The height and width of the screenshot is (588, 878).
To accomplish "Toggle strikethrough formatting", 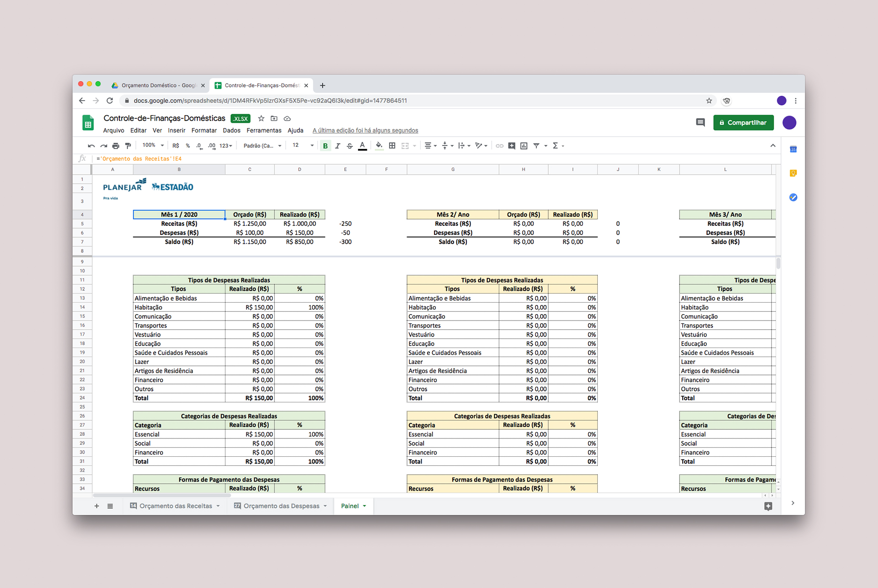I will (350, 146).
